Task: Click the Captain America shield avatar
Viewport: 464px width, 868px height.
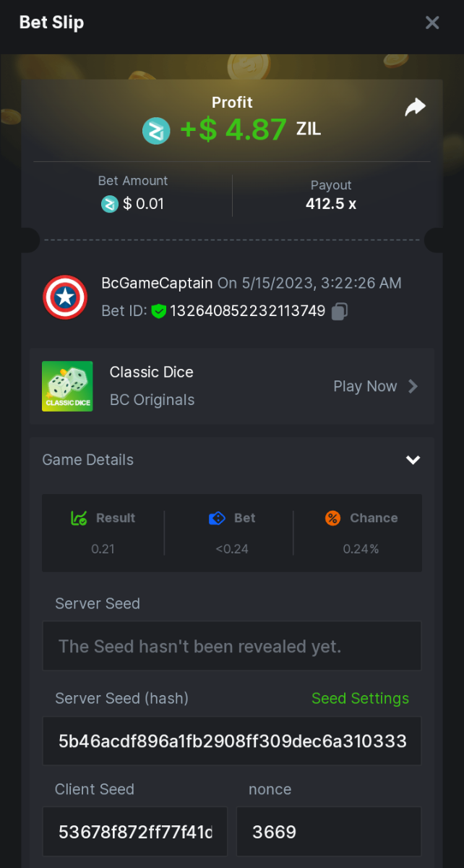Action: (x=65, y=297)
